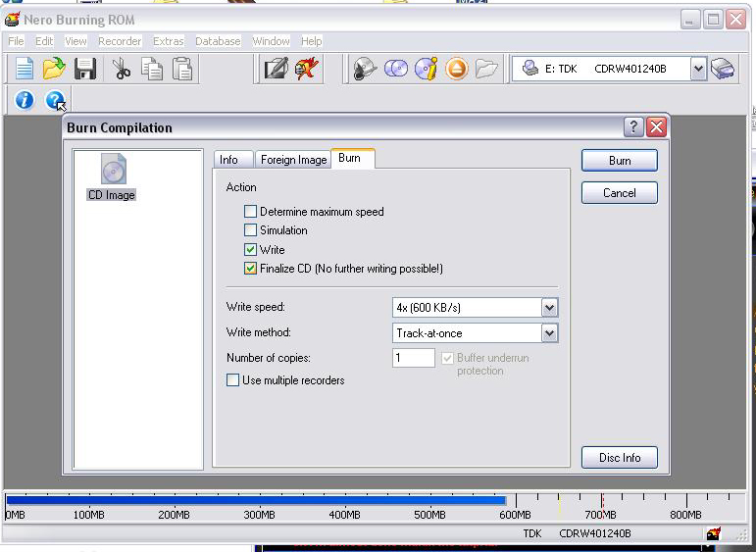Open a compilation with the folder icon
The height and width of the screenshot is (552, 756).
[x=54, y=69]
